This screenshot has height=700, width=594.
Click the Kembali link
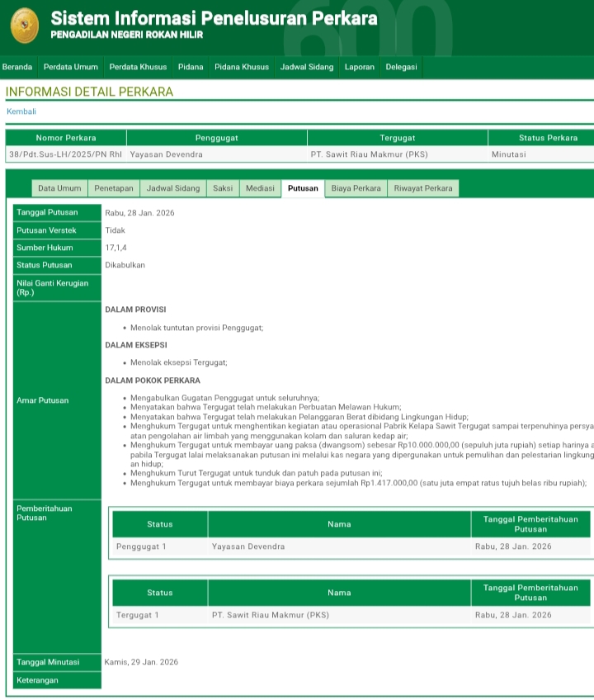(21, 111)
